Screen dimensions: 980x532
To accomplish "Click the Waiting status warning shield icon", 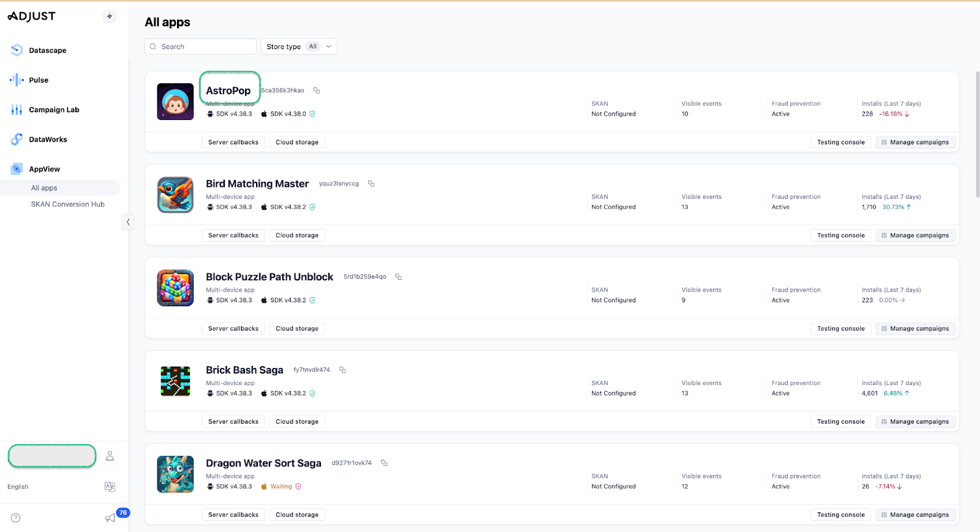I will tap(298, 487).
